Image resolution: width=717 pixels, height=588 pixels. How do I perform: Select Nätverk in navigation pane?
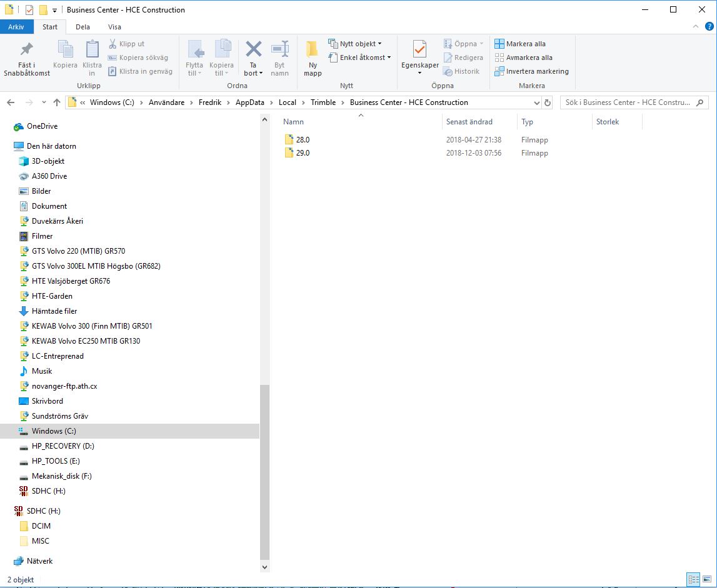[33, 561]
